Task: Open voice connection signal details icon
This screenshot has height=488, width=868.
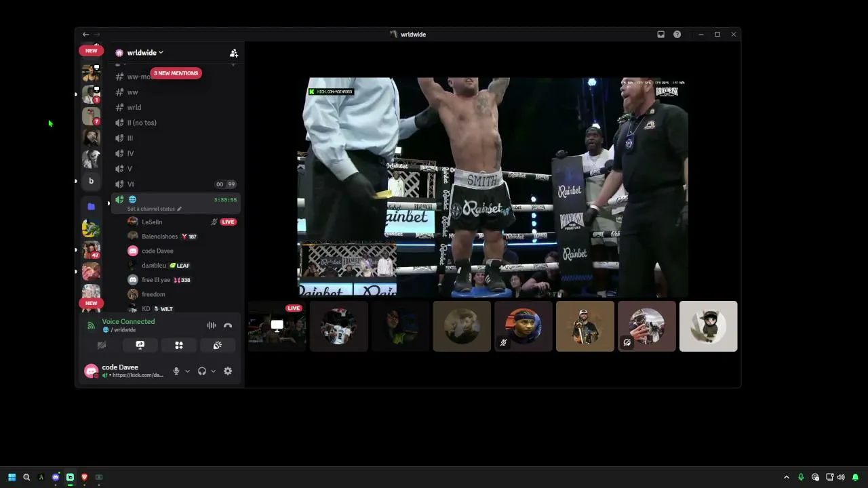Action: [x=91, y=325]
